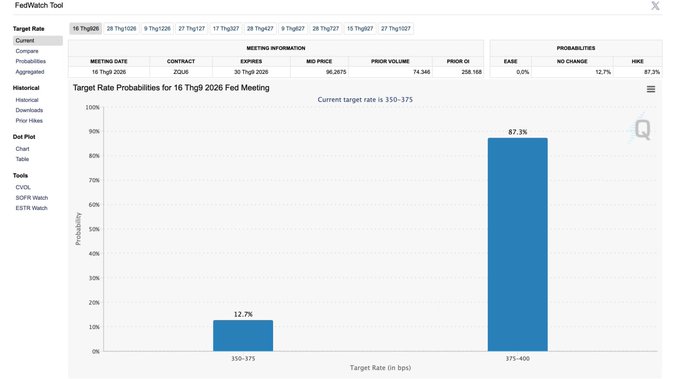The height and width of the screenshot is (379, 680).
Task: Open the Compare view
Action: (27, 51)
